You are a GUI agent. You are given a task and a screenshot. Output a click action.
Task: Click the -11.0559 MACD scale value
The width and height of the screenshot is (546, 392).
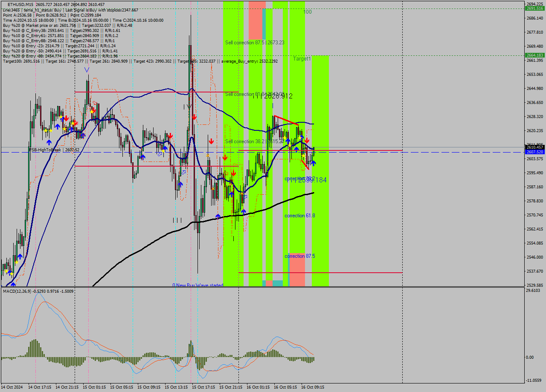[534, 381]
